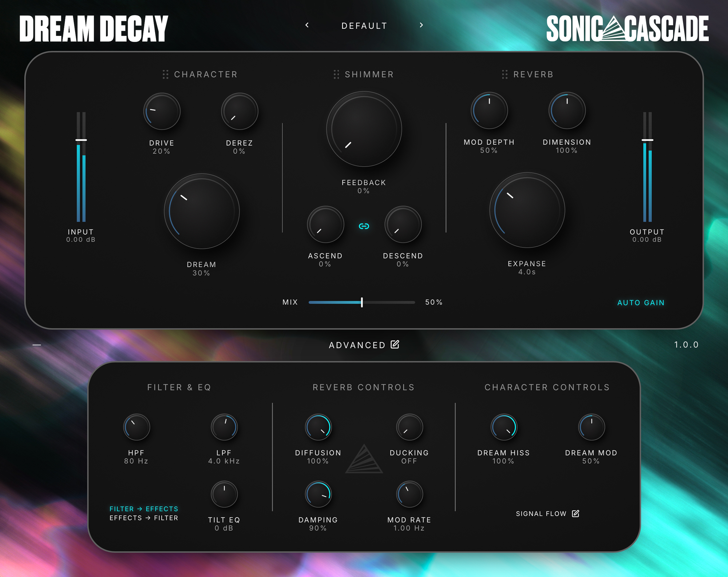Click the large Expanse knob

pos(527,210)
